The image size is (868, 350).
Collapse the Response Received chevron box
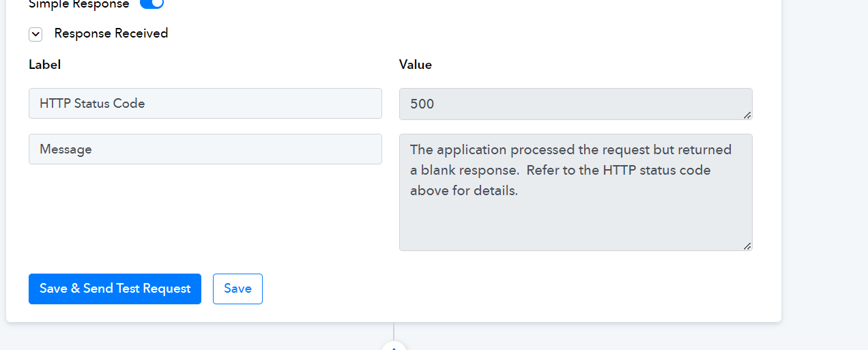coord(35,34)
